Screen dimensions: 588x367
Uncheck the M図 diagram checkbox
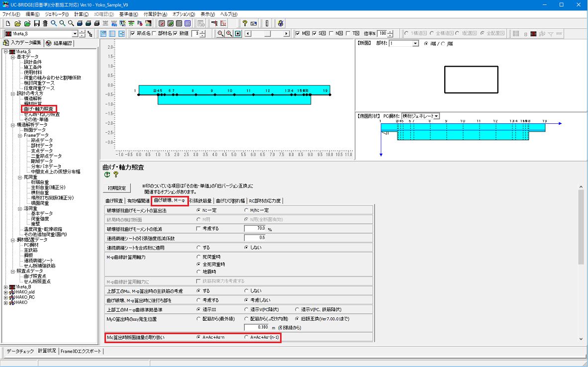point(298,34)
